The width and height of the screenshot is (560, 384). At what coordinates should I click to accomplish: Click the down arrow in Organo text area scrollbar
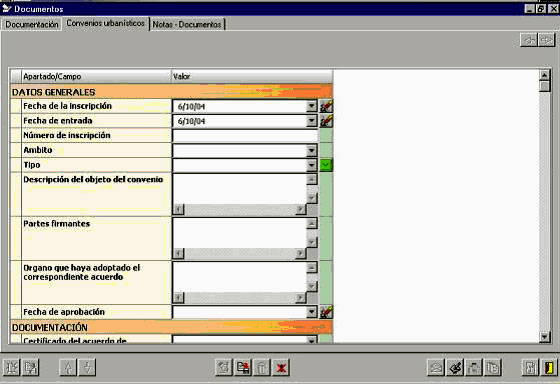[x=312, y=286]
